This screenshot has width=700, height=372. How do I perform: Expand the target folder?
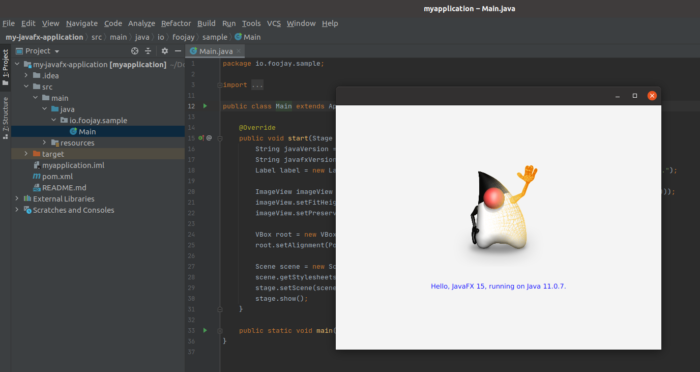tap(26, 154)
